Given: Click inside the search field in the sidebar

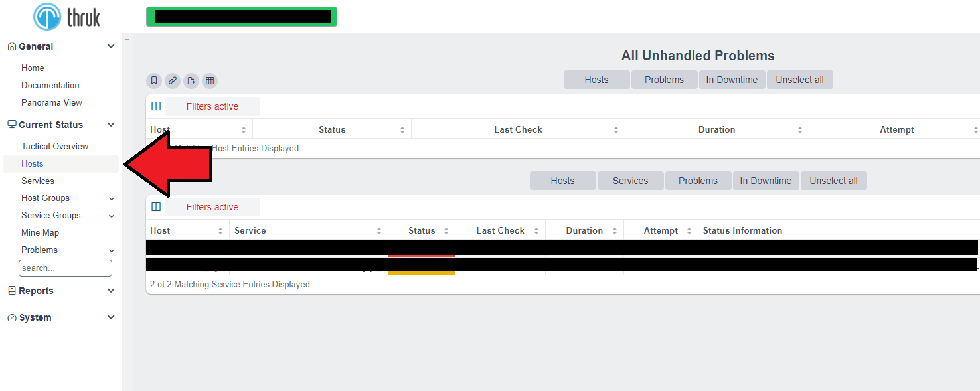Looking at the screenshot, I should [65, 268].
